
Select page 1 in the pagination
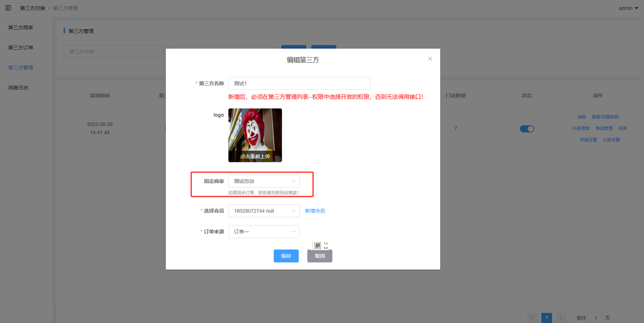point(547,318)
